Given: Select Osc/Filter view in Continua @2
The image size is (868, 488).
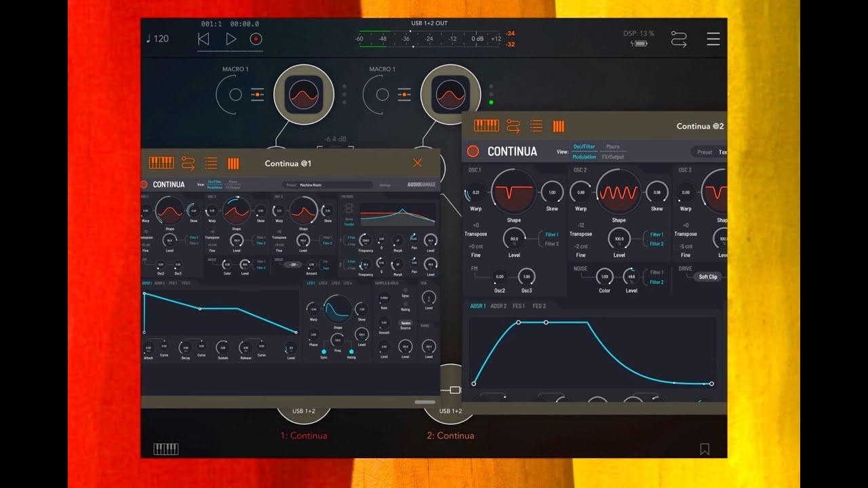Looking at the screenshot, I should (584, 146).
